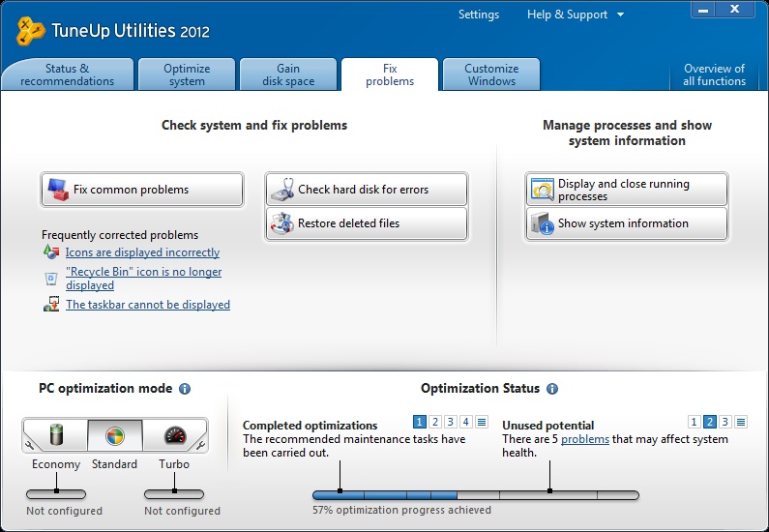
Task: Click 57% optimization progress achieved text
Action: [x=401, y=510]
